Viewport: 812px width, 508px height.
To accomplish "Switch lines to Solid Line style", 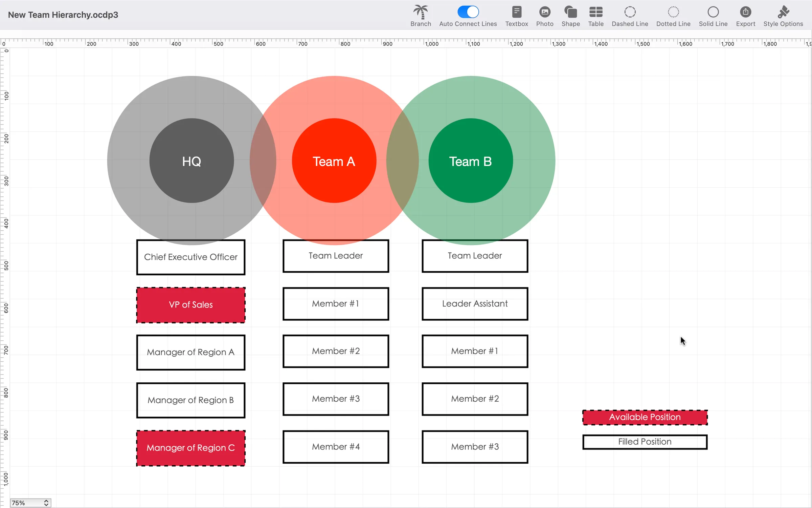I will pyautogui.click(x=713, y=15).
